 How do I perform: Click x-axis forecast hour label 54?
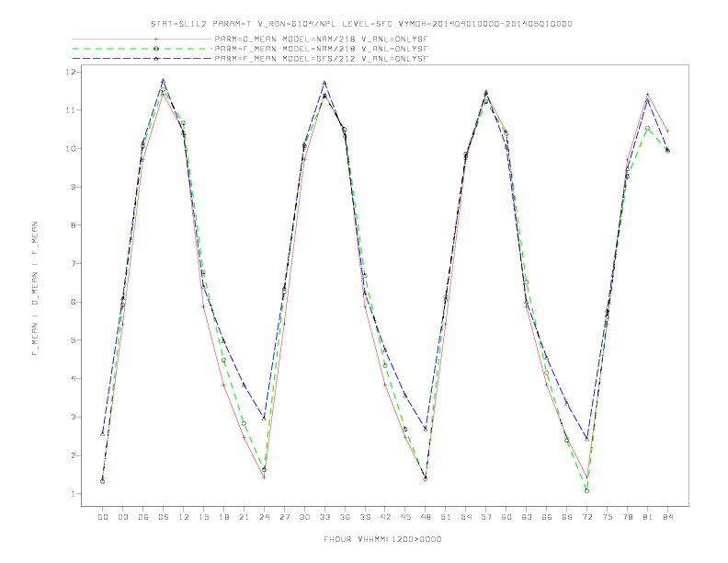[466, 517]
